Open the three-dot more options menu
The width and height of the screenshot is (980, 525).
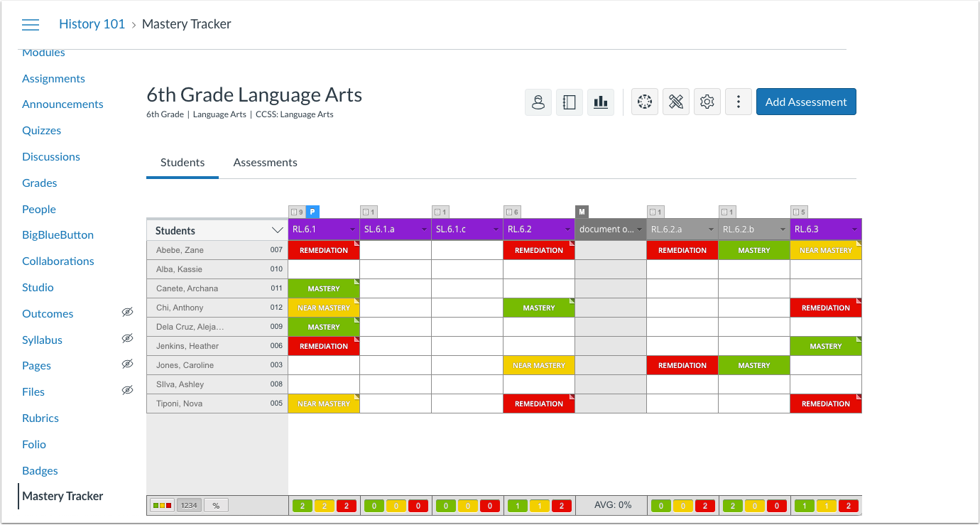point(738,102)
